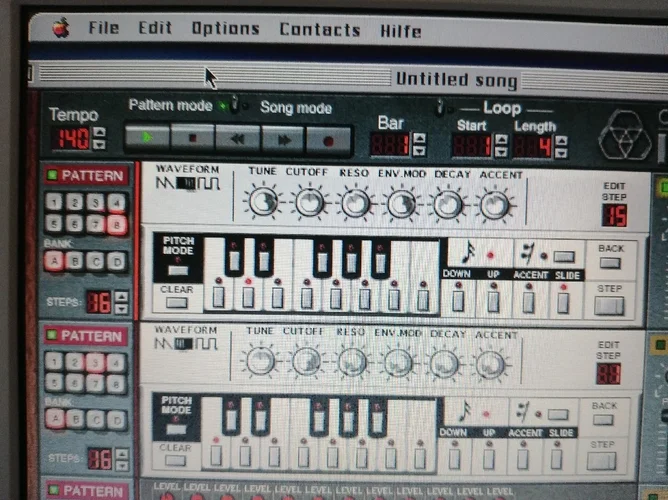The height and width of the screenshot is (500, 668).
Task: Decrease second synth Steps with down arrow
Action: 122,466
